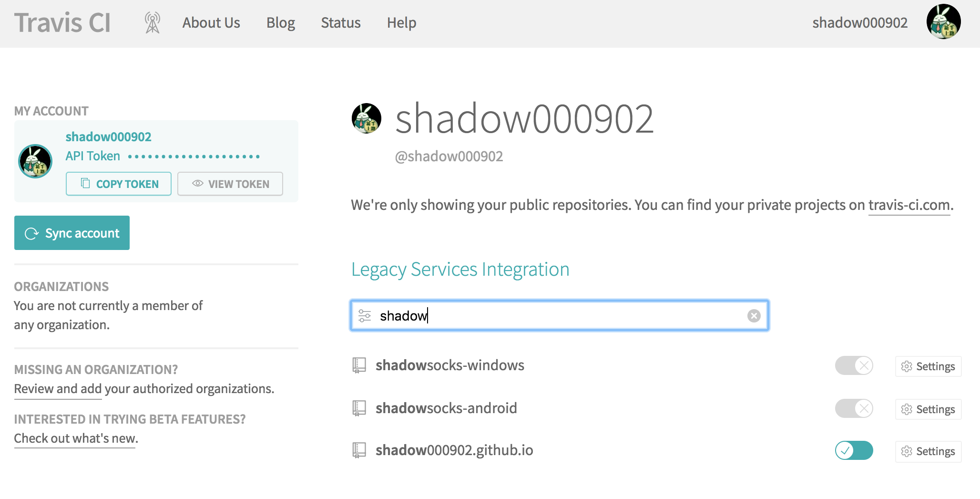980x499 pixels.
Task: Click the ORGANIZATIONS heading text
Action: (x=61, y=287)
